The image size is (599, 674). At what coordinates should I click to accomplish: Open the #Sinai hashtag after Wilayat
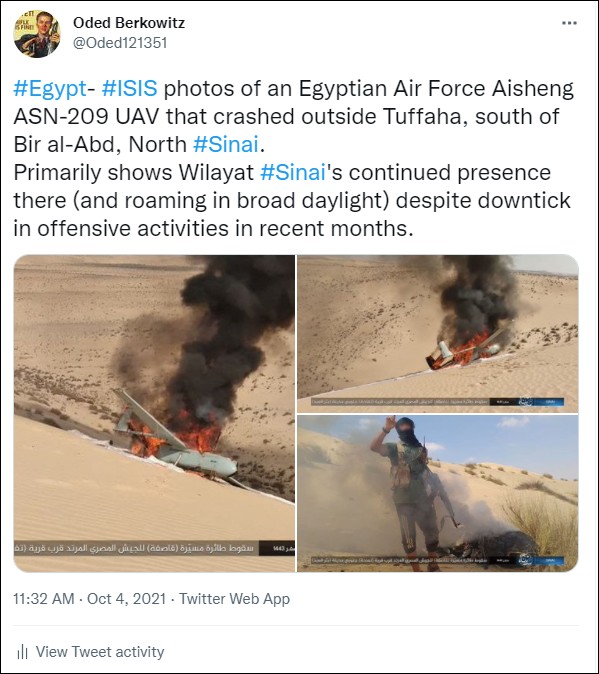click(293, 172)
